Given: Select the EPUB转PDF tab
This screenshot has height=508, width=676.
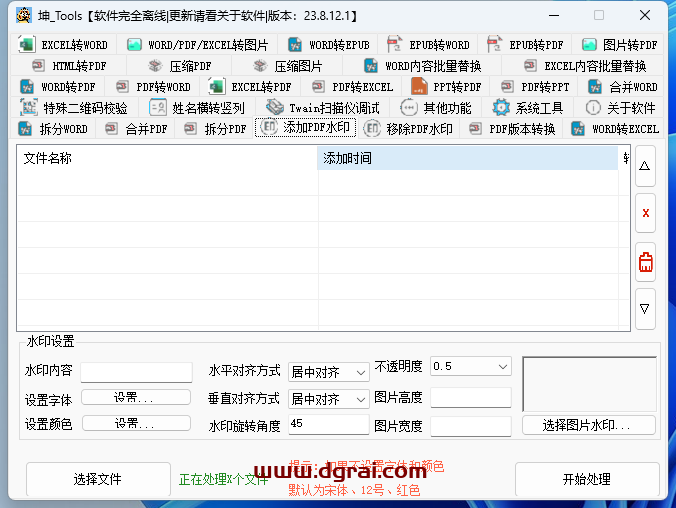Looking at the screenshot, I should point(525,44).
